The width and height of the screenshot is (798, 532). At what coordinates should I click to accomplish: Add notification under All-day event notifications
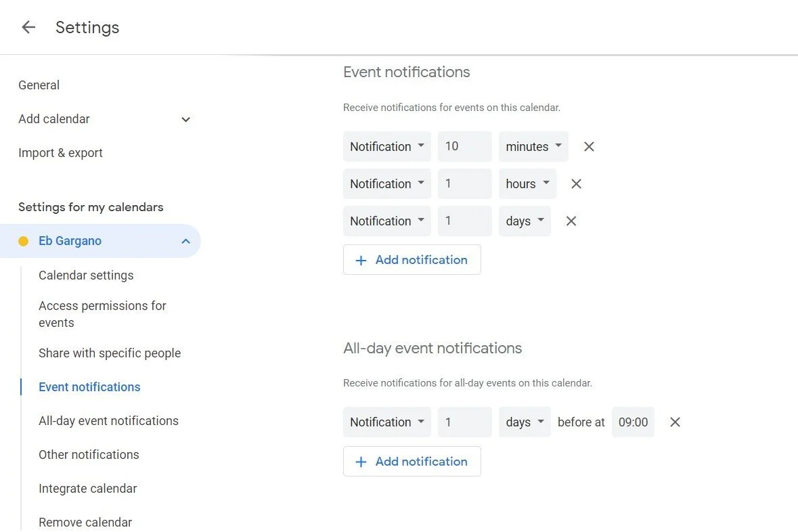(x=412, y=462)
